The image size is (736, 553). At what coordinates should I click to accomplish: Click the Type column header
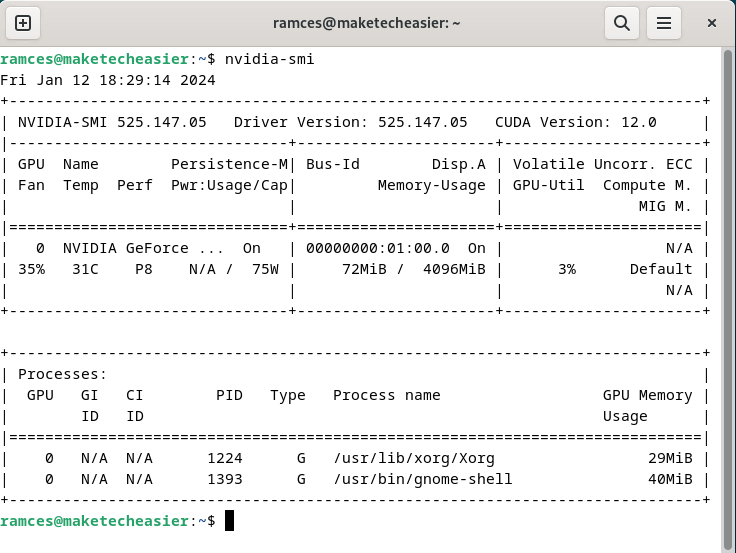tap(288, 396)
